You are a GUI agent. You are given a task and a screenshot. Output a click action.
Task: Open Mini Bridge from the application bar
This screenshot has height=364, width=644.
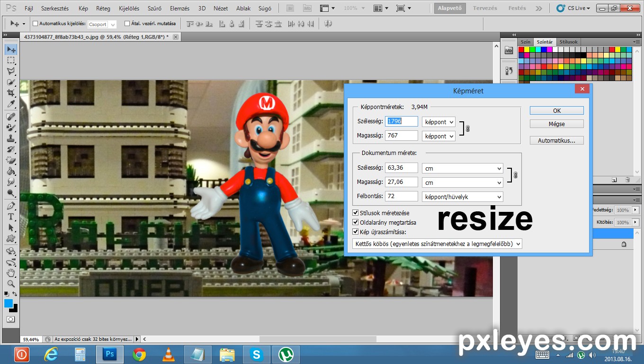[x=307, y=8]
